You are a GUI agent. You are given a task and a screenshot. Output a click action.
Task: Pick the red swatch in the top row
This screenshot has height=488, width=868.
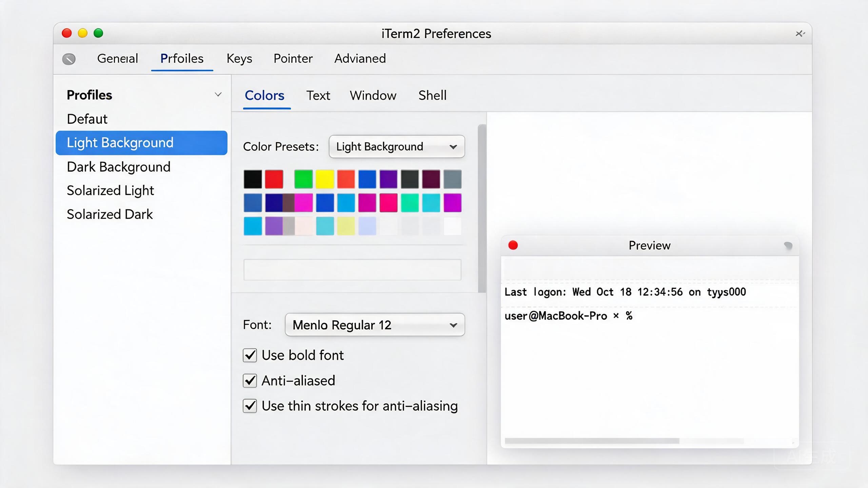274,179
